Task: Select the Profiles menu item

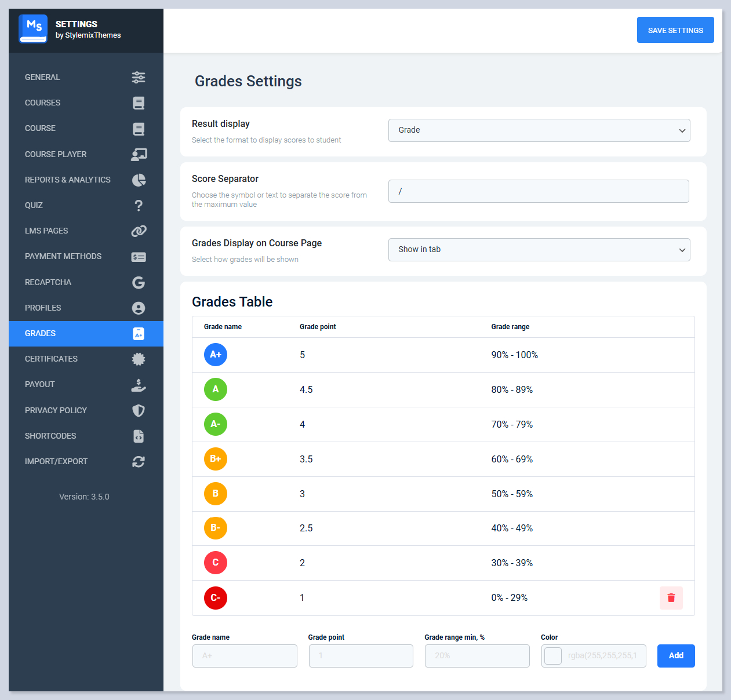Action: click(x=43, y=308)
